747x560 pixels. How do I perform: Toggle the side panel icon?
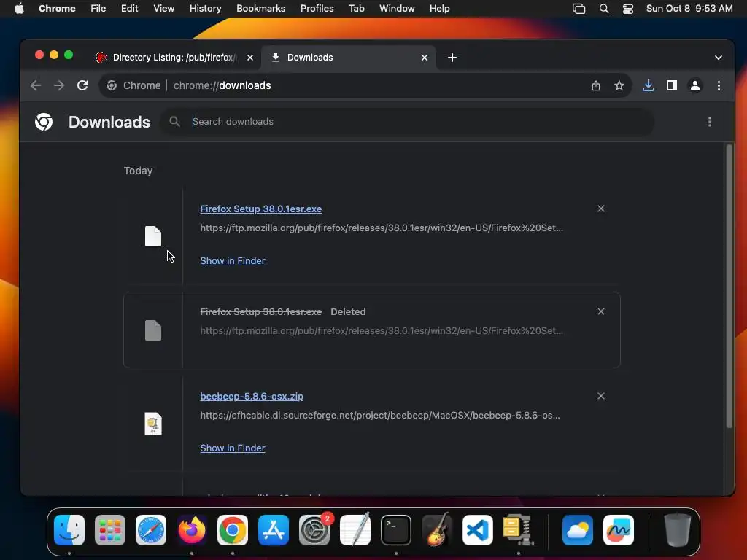[672, 85]
